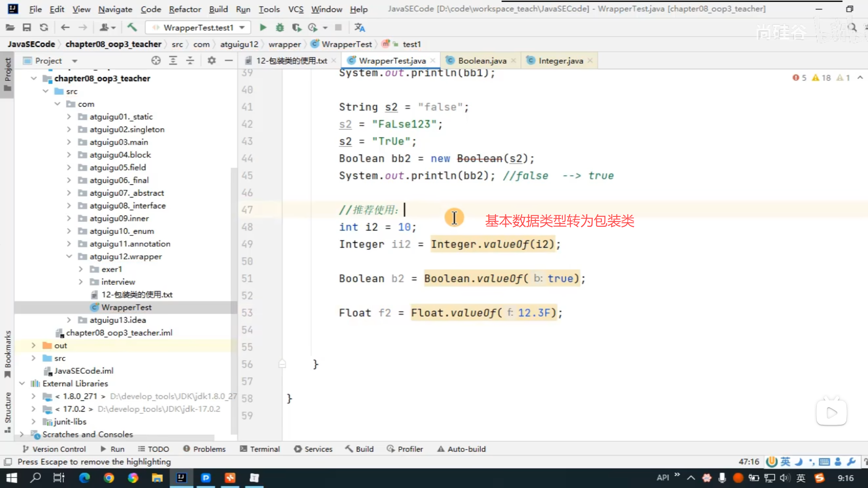The height and width of the screenshot is (488, 868).
Task: Open Project panel settings gear
Action: [x=212, y=61]
